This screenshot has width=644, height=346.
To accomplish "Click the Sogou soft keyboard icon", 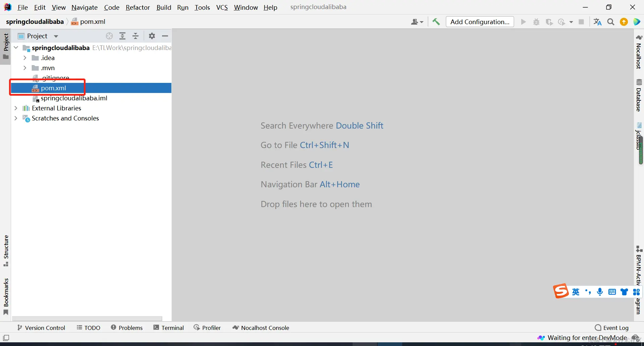I will pos(612,292).
